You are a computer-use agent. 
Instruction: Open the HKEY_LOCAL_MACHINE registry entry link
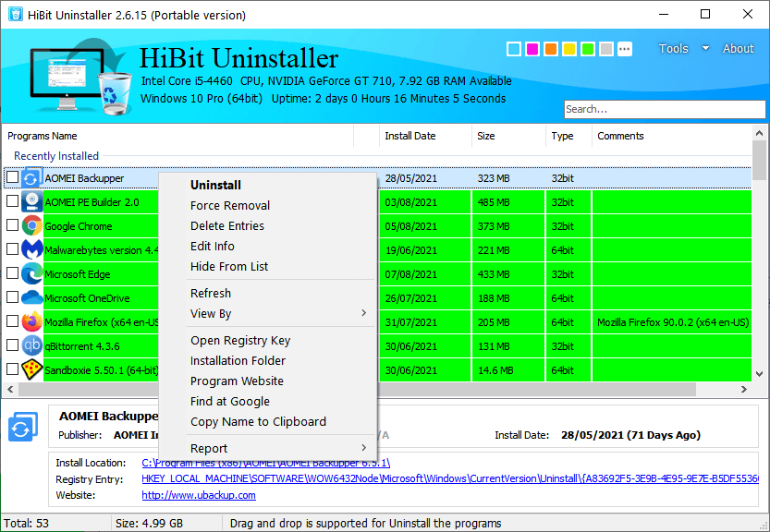[450, 478]
